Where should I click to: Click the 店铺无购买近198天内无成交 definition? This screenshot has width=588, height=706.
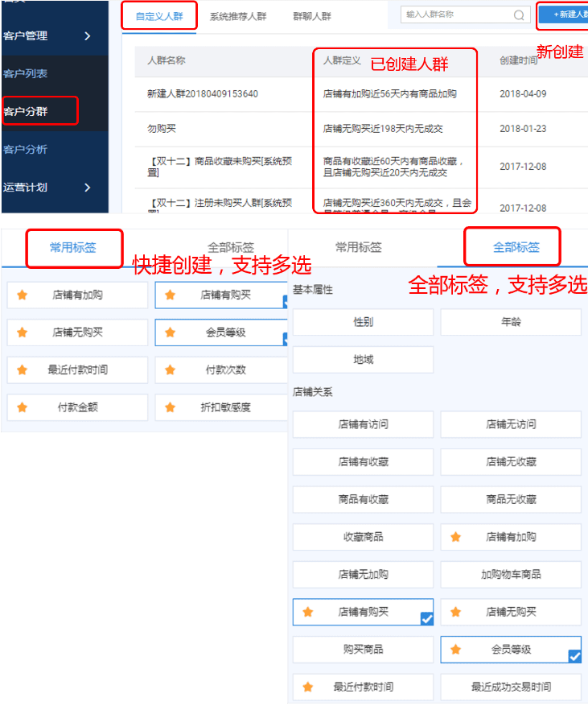coord(383,129)
